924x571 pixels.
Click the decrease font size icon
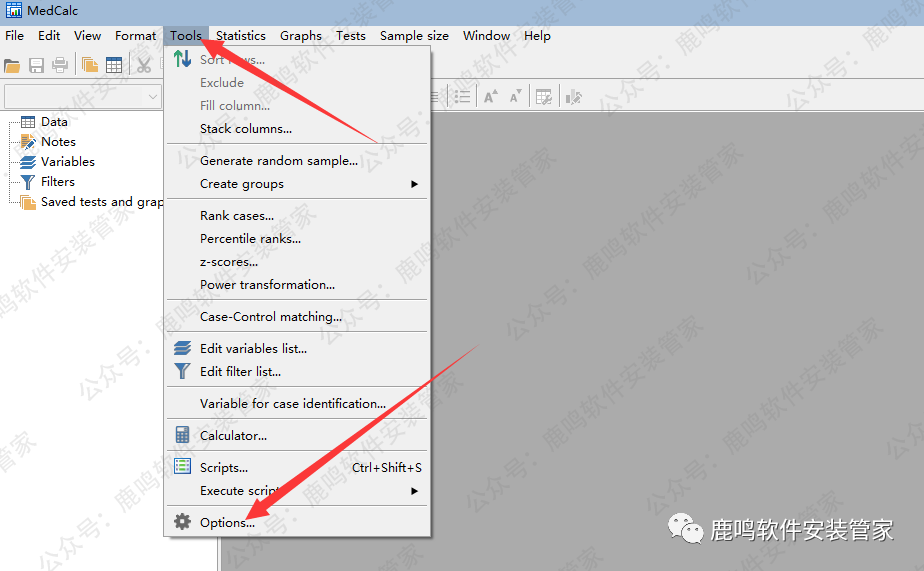516,97
